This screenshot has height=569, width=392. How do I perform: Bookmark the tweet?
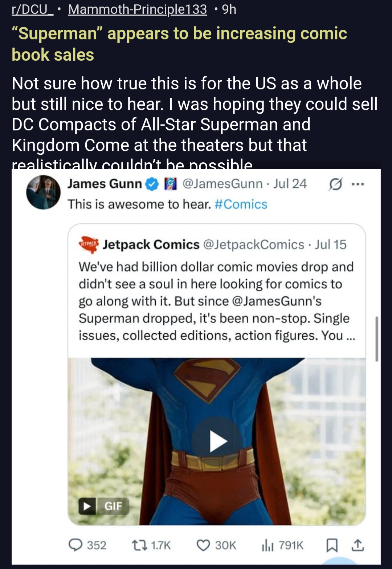[x=332, y=545]
